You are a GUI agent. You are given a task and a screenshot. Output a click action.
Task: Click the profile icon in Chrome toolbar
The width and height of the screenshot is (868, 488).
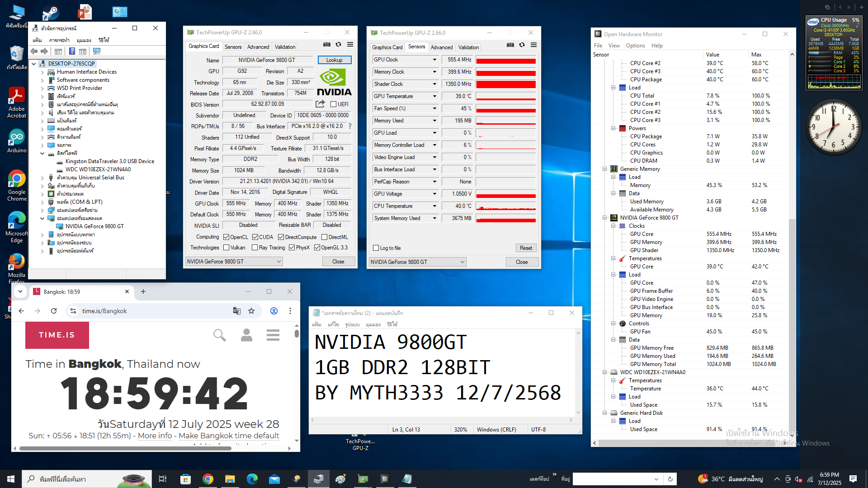[x=274, y=311]
